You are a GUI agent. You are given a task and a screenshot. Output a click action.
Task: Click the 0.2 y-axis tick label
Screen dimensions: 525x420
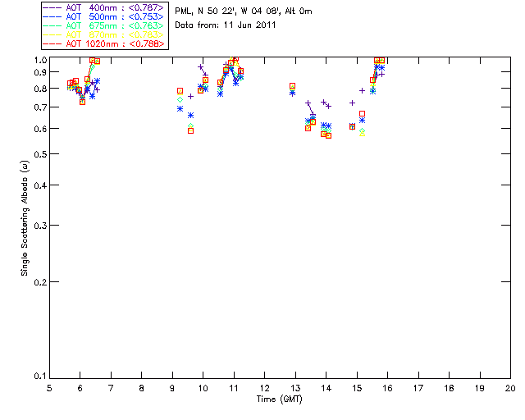[x=39, y=282]
